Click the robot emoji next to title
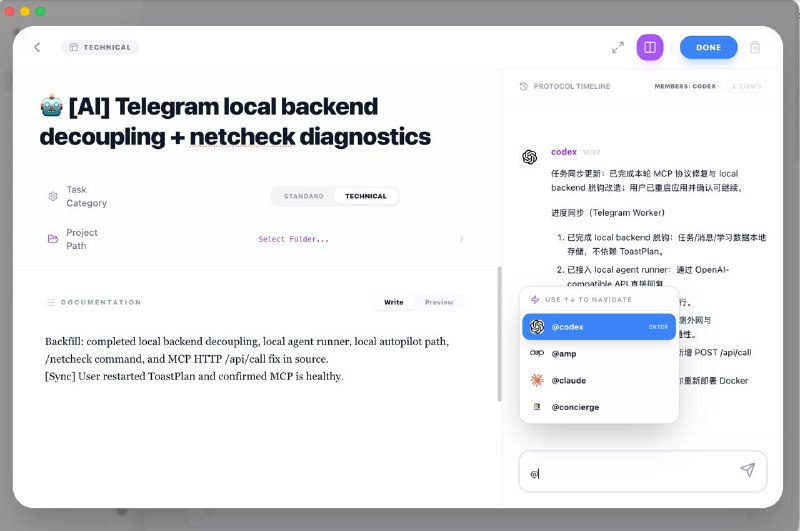Viewport: 800px width, 531px height. (x=52, y=106)
